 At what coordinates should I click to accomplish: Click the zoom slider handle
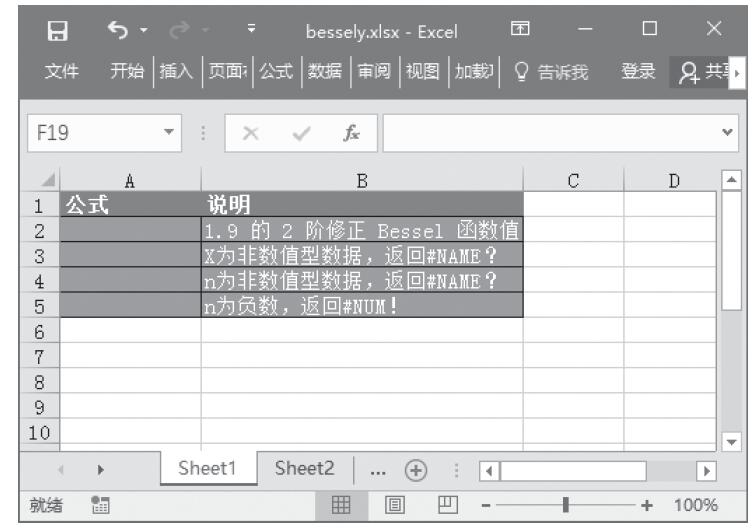tap(567, 506)
